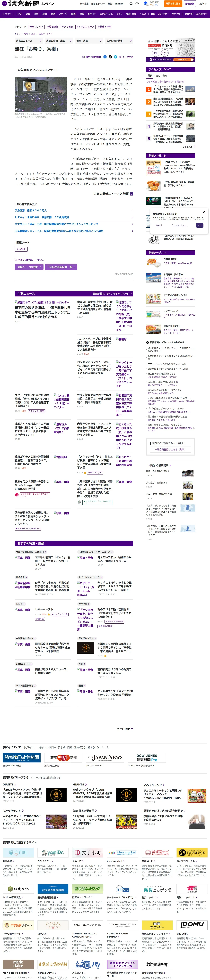Open the プライバシーポリシー link in popup
The height and width of the screenshot is (980, 210).
click(x=179, y=225)
